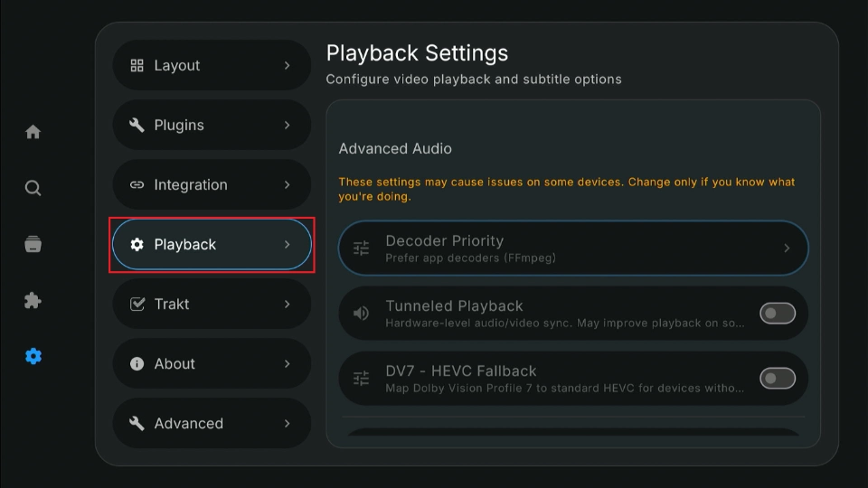Click the Layout grid icon
Viewport: 868px width, 488px height.
(137, 66)
